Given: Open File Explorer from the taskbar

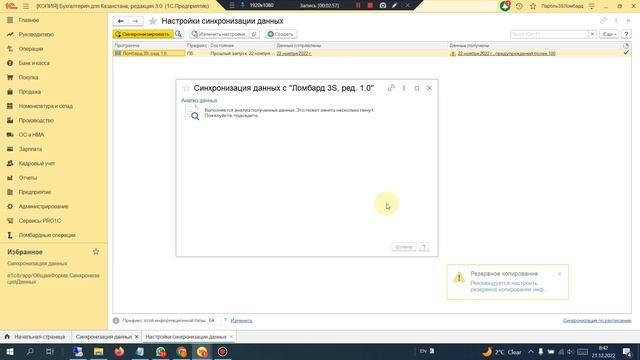Looking at the screenshot, I should click(x=98, y=352).
